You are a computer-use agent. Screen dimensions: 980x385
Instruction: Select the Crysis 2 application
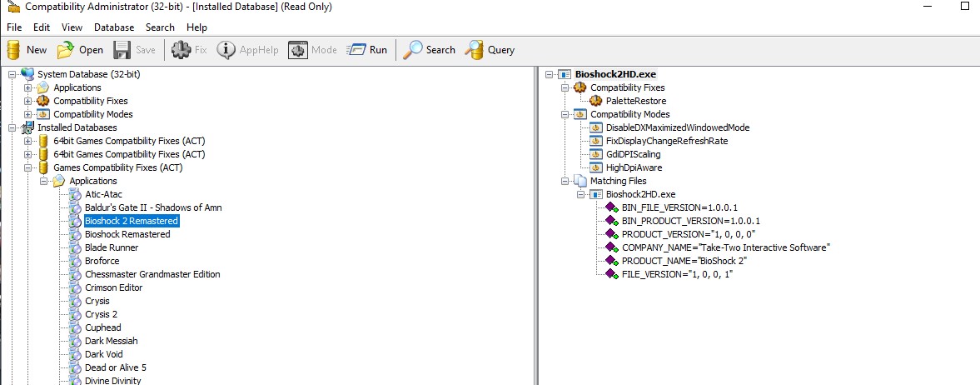pyautogui.click(x=102, y=314)
